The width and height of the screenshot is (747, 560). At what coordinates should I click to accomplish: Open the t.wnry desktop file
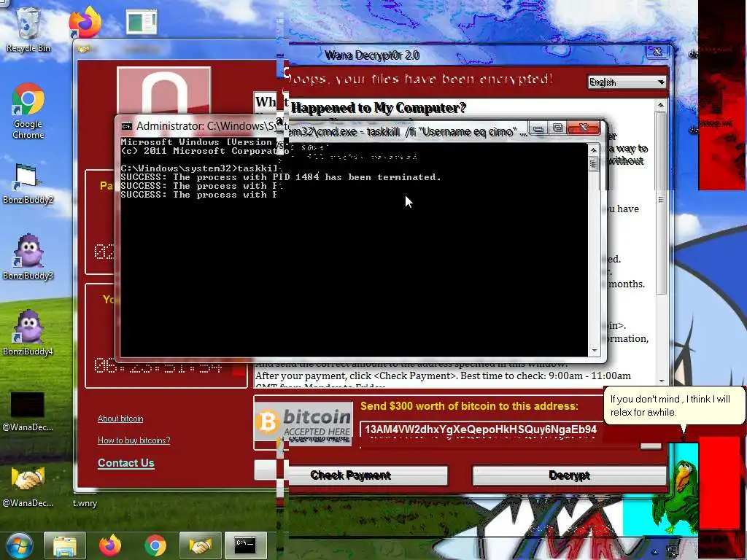(x=85, y=503)
